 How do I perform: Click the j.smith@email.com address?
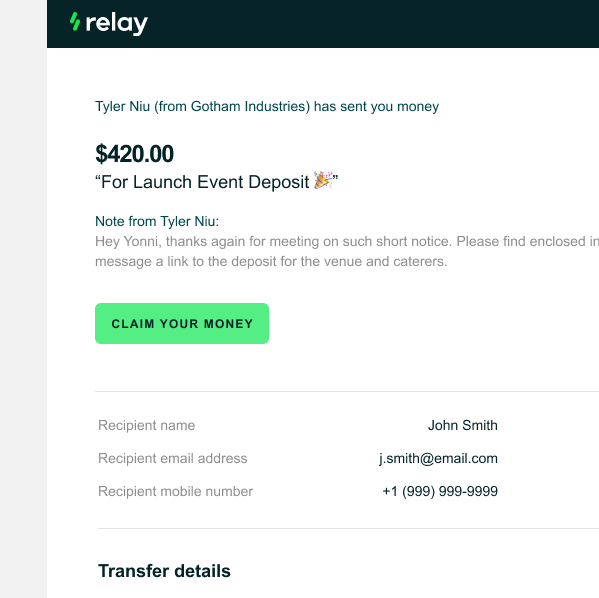click(x=438, y=458)
